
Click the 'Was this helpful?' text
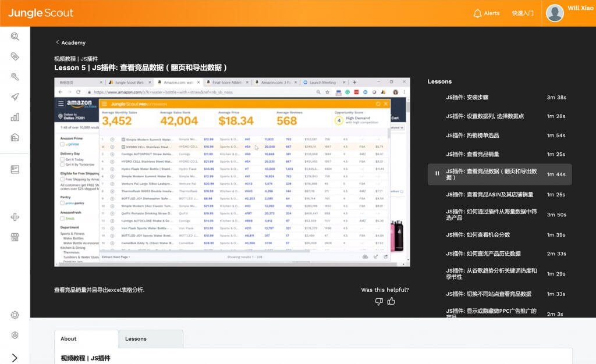click(x=385, y=290)
